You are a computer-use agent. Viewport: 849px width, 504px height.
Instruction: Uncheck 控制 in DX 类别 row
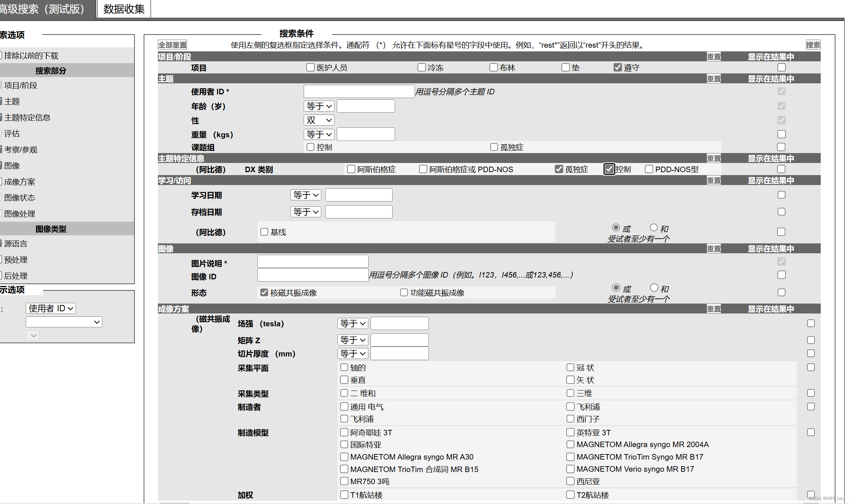(x=609, y=169)
